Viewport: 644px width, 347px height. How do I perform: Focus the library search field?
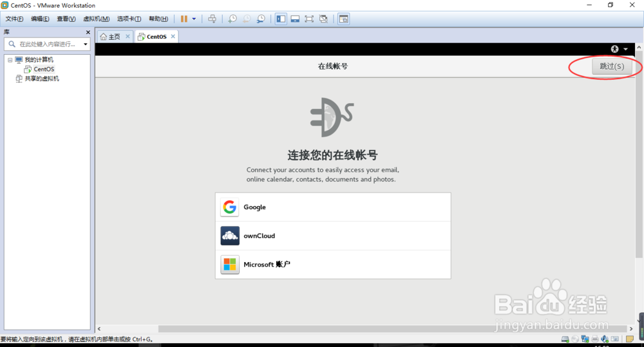[x=47, y=44]
